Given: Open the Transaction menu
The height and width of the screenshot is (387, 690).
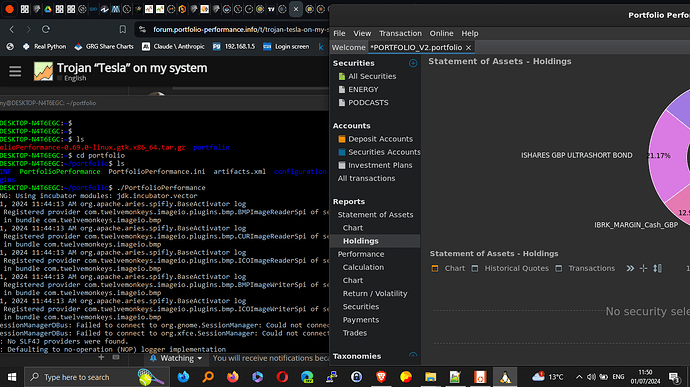Looking at the screenshot, I should tap(400, 33).
